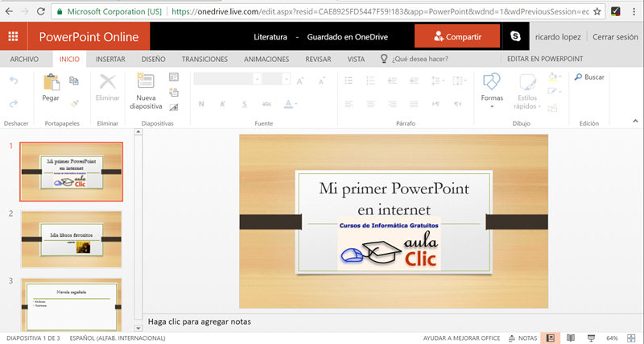Toggle NOTAS pane in status bar
This screenshot has height=344, width=644.
522,338
